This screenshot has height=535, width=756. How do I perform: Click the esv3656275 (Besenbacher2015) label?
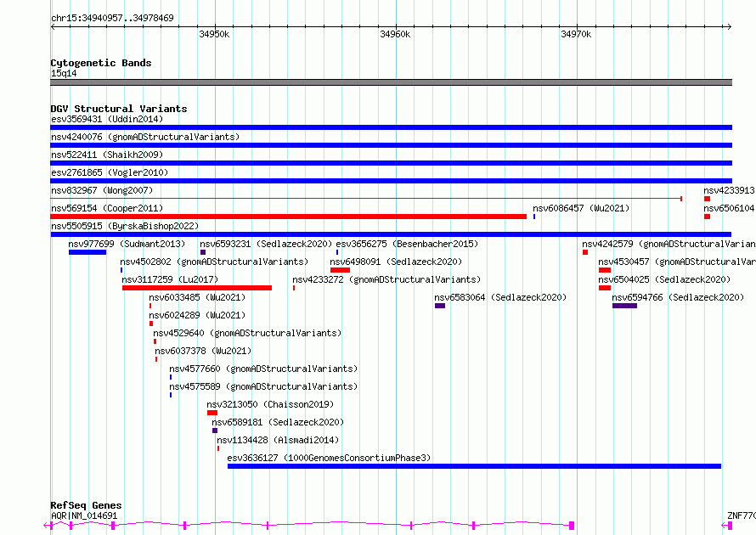(x=407, y=244)
